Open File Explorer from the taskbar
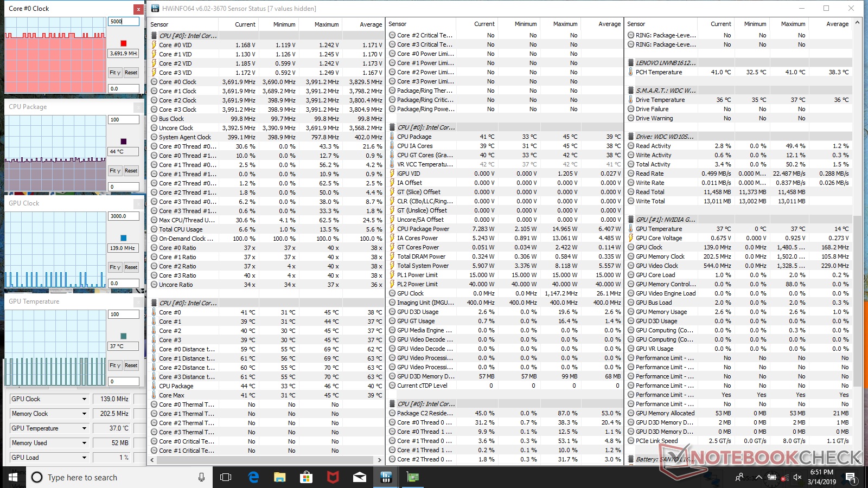 [x=280, y=477]
